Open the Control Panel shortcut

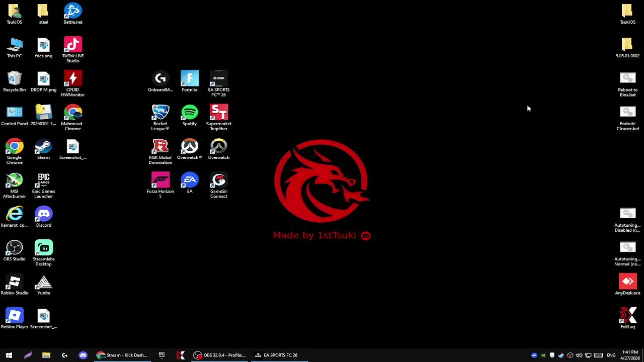(x=15, y=115)
